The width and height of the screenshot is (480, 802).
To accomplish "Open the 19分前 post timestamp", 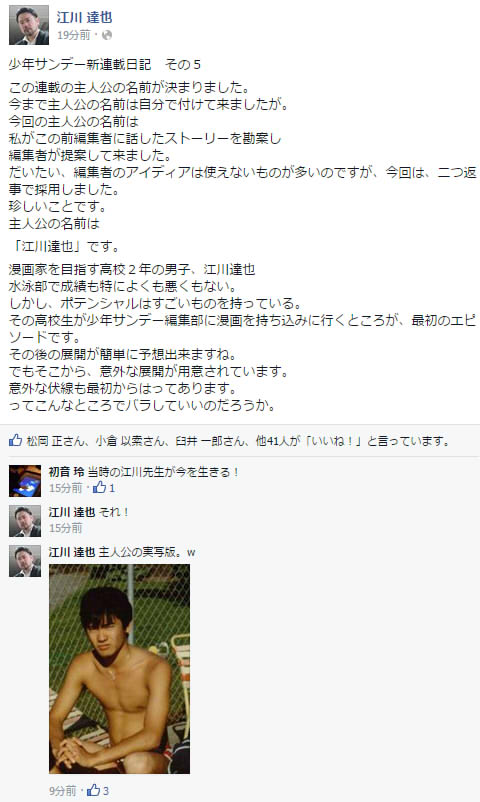I will tap(73, 35).
